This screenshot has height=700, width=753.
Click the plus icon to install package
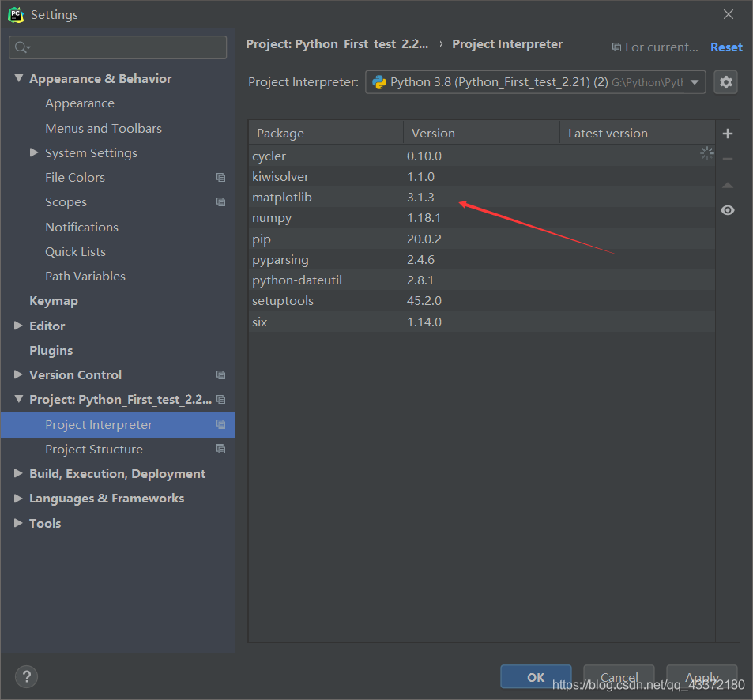click(728, 134)
